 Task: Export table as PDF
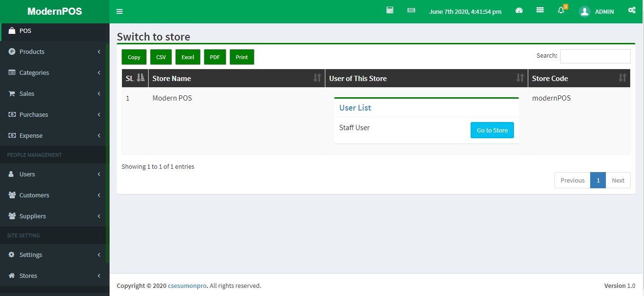click(215, 57)
